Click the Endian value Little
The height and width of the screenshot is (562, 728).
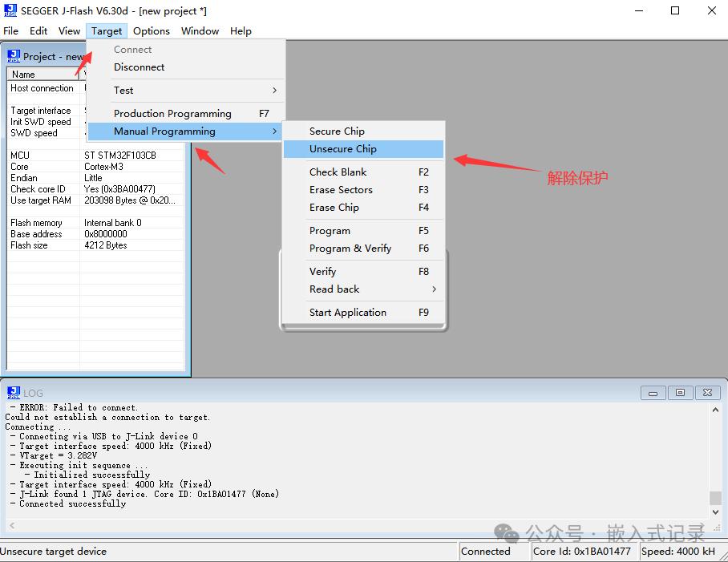click(93, 178)
